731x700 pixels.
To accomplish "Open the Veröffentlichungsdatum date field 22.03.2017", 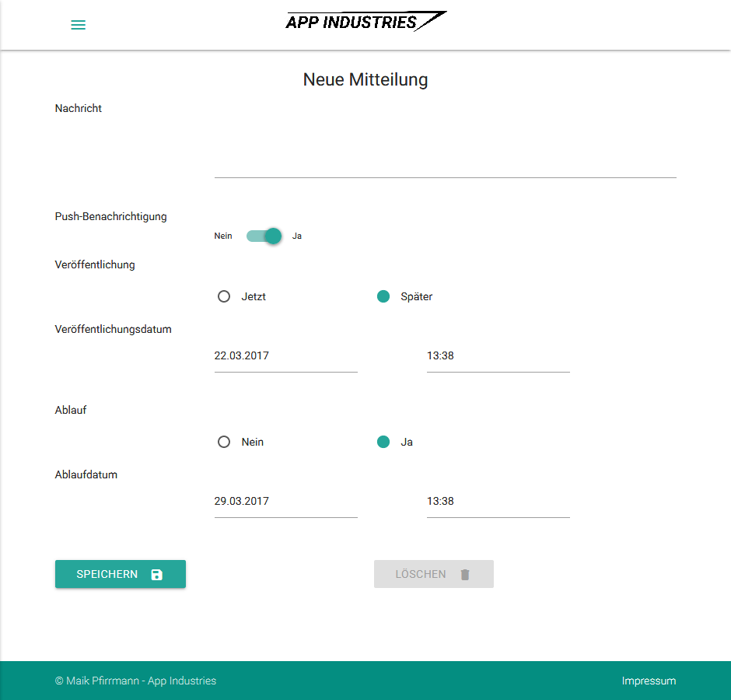I will (x=285, y=356).
